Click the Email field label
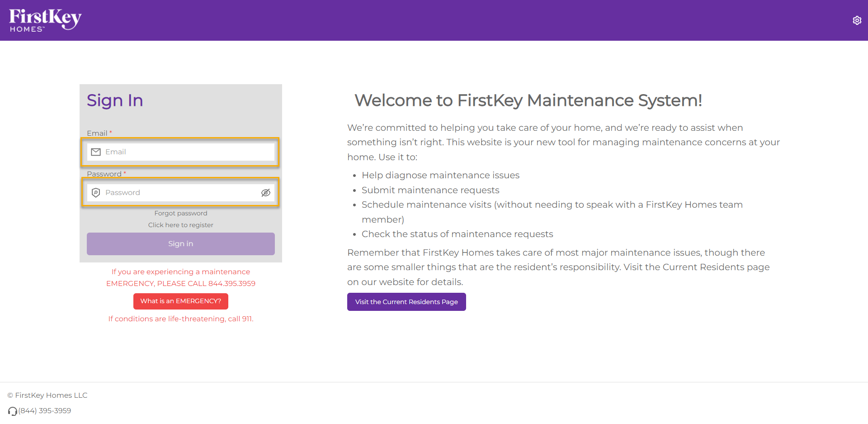The height and width of the screenshot is (424, 868). (x=97, y=133)
